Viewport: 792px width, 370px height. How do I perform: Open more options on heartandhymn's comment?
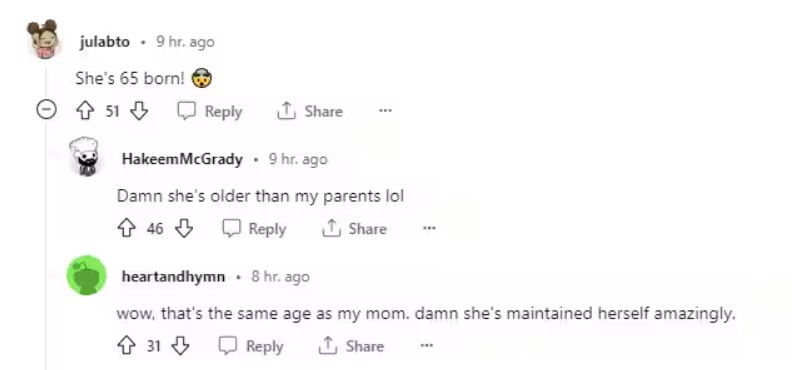[427, 346]
